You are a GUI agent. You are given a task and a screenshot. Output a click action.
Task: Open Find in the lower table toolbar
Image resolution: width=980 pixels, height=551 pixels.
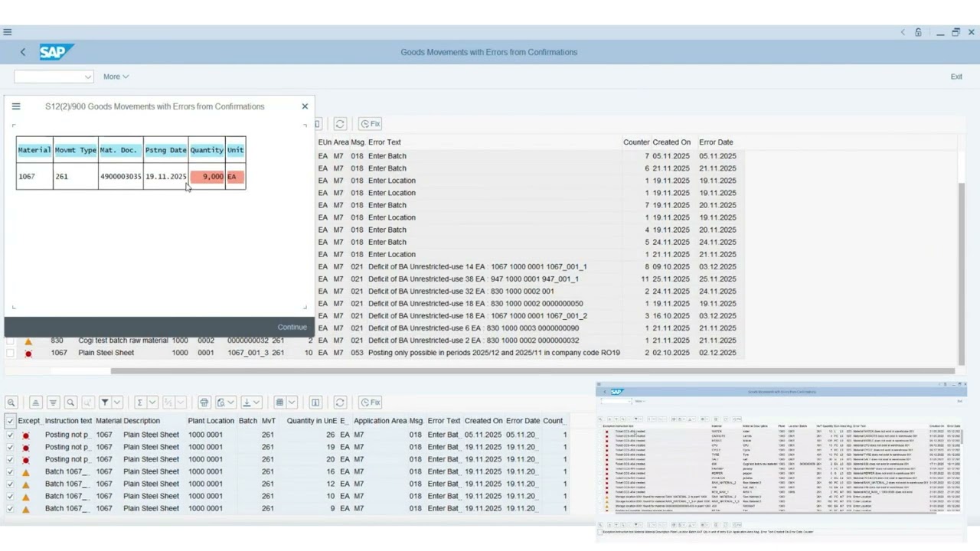point(70,403)
